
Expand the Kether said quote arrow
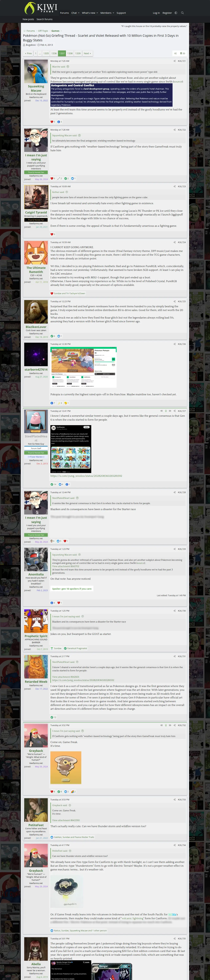click(x=67, y=192)
